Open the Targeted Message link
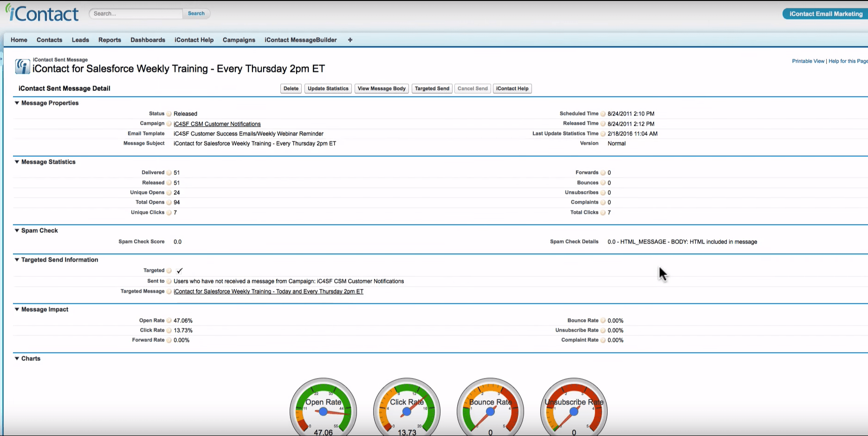The image size is (868, 436). pyautogui.click(x=269, y=292)
